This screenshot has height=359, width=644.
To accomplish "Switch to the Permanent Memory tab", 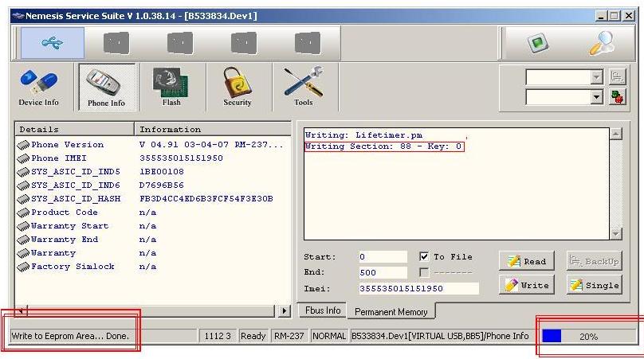I will tap(391, 312).
